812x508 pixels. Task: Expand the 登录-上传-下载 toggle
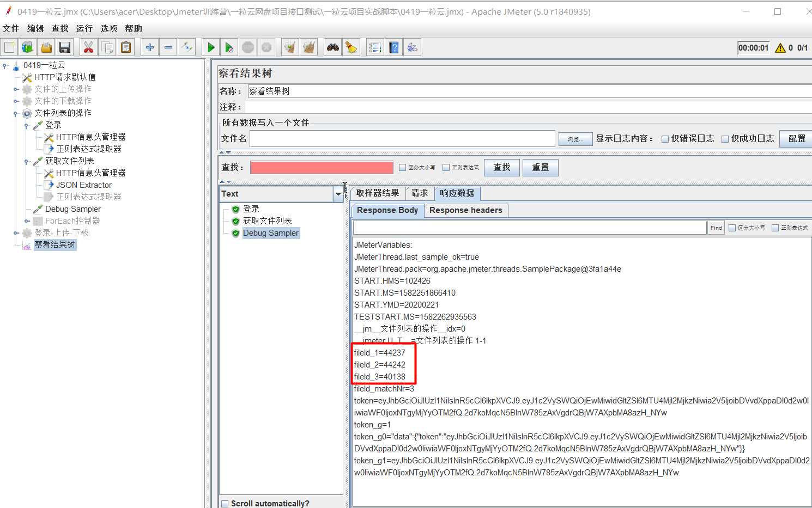pyautogui.click(x=16, y=232)
